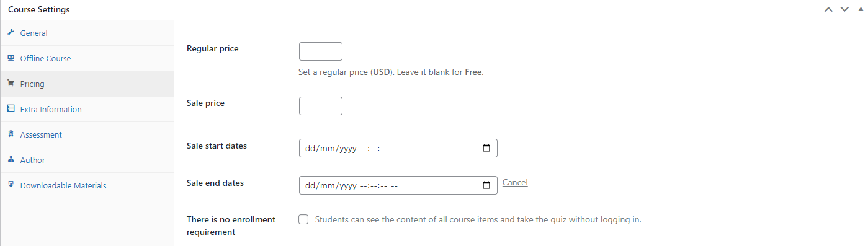Move Course Settings panel up
Viewport: 868px width, 246px height.
828,9
